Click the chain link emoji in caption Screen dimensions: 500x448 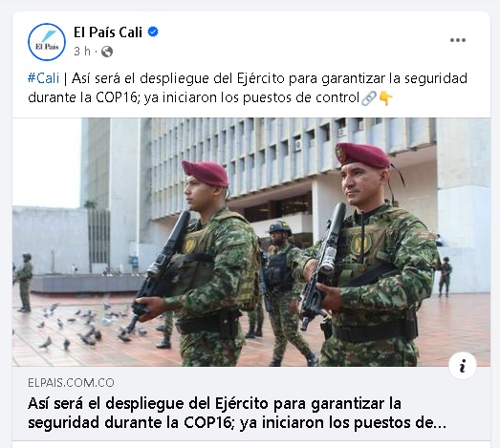369,97
